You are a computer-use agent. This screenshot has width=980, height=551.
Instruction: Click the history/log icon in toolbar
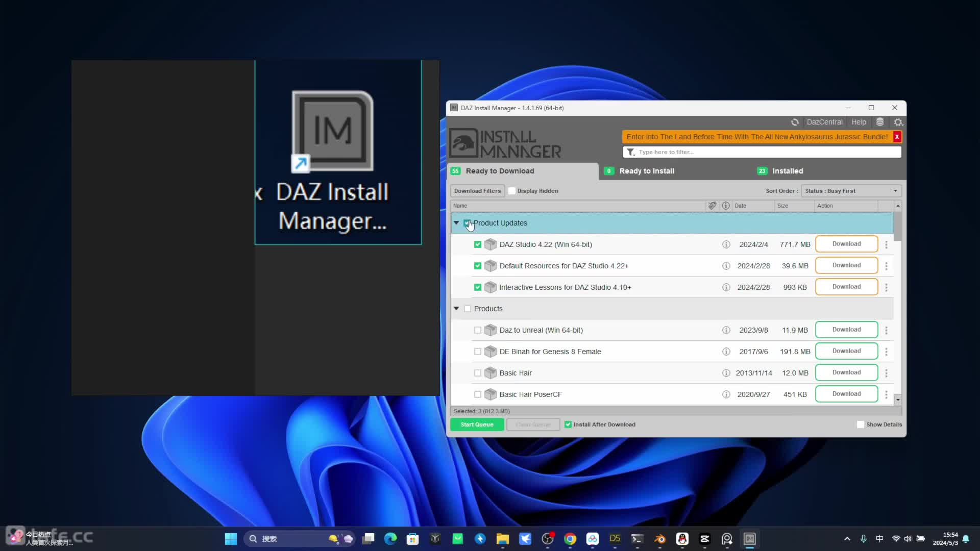[880, 122]
